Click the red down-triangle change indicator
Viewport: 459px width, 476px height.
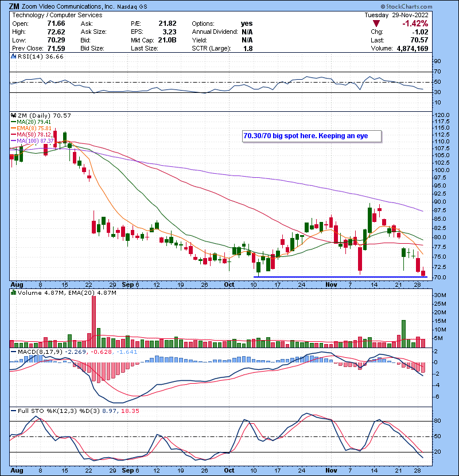(376, 24)
